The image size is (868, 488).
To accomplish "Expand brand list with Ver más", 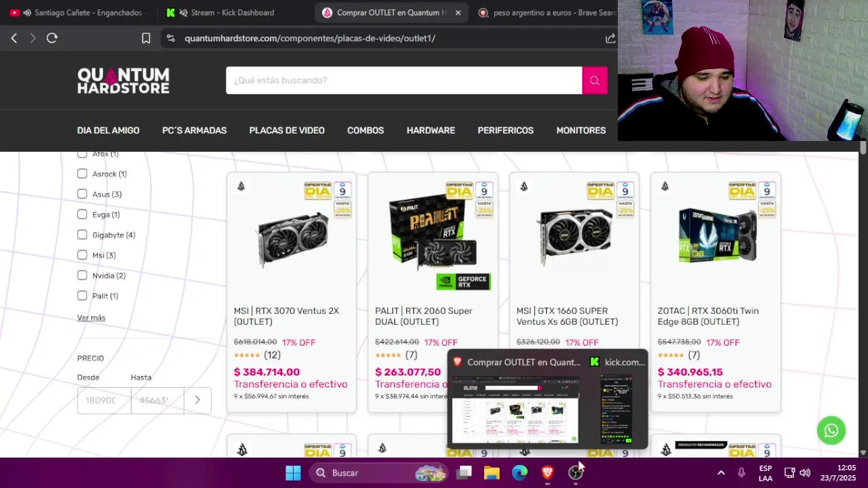I will (x=91, y=317).
